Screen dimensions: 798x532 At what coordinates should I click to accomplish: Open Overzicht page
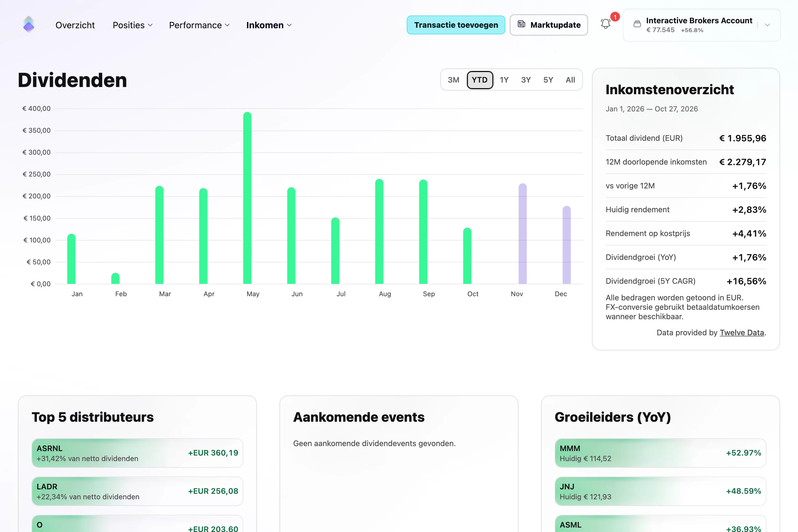(x=75, y=25)
